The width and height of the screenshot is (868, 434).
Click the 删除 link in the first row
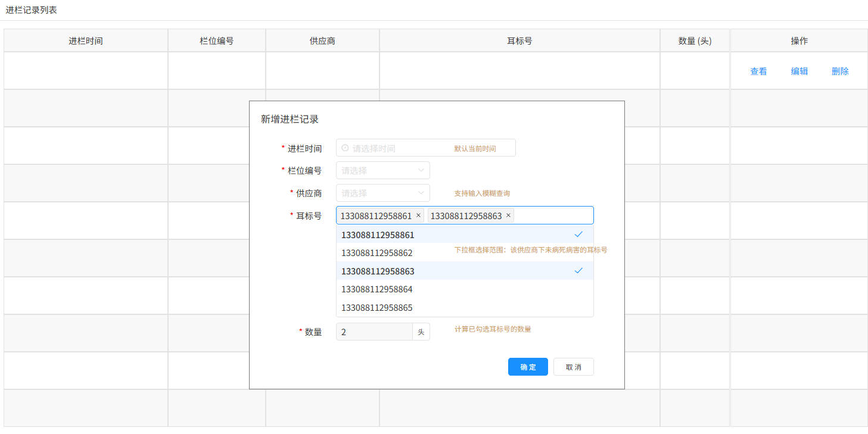pyautogui.click(x=840, y=71)
